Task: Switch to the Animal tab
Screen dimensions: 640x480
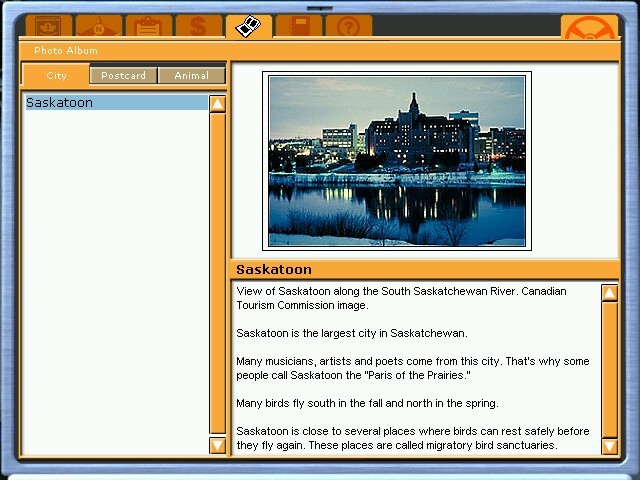Action: (191, 76)
